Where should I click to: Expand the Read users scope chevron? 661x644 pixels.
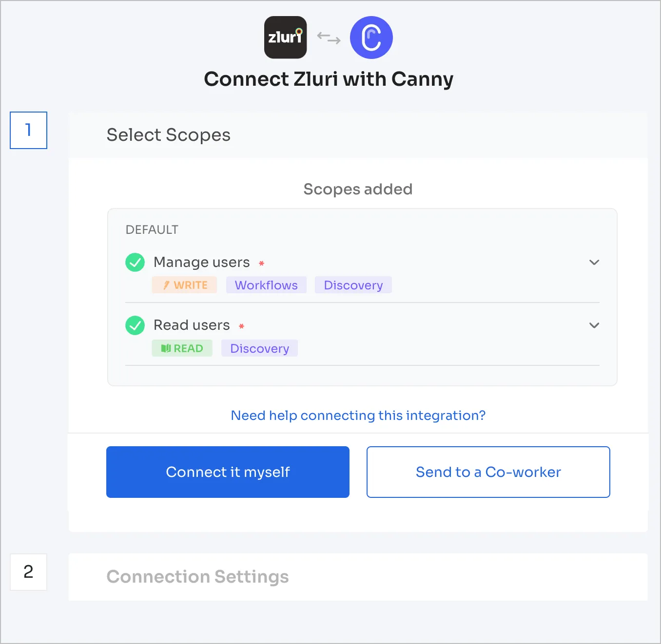(x=594, y=325)
